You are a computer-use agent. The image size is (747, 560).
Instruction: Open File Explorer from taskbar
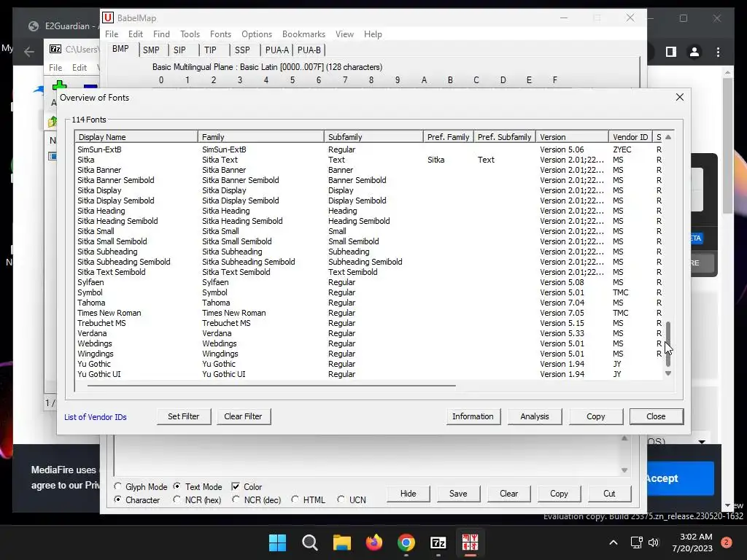tap(341, 542)
